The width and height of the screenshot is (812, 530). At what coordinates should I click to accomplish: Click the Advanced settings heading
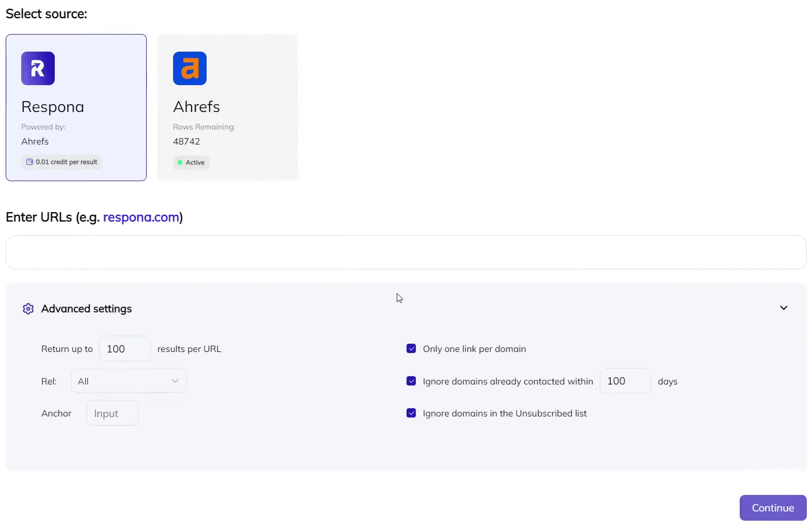click(x=87, y=309)
